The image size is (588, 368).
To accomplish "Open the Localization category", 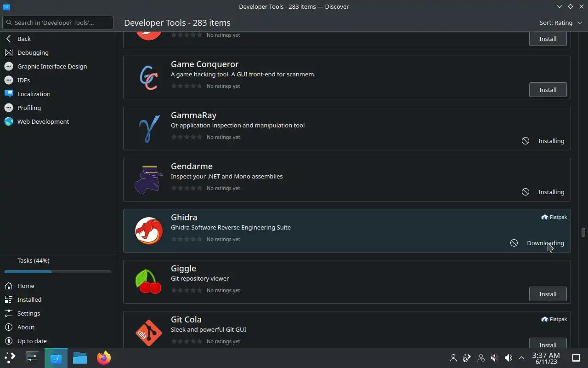I will (58, 94).
